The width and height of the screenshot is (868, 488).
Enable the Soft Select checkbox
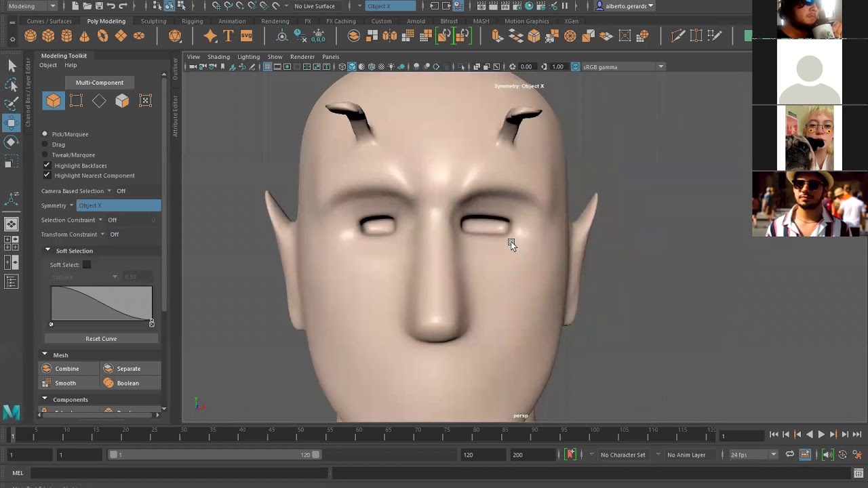pyautogui.click(x=87, y=265)
